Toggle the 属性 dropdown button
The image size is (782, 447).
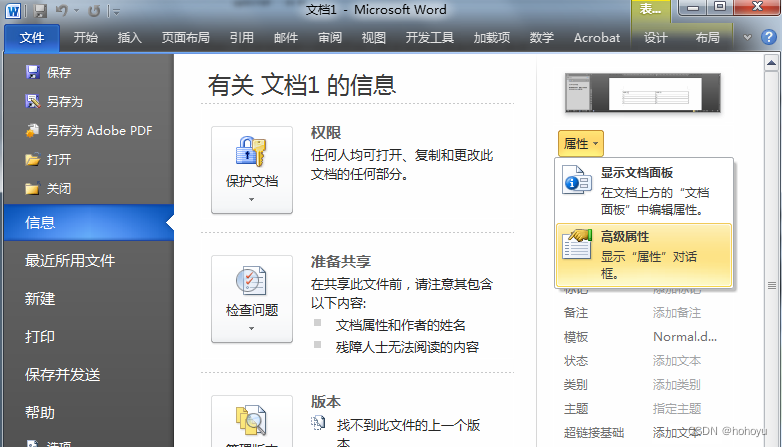click(581, 144)
